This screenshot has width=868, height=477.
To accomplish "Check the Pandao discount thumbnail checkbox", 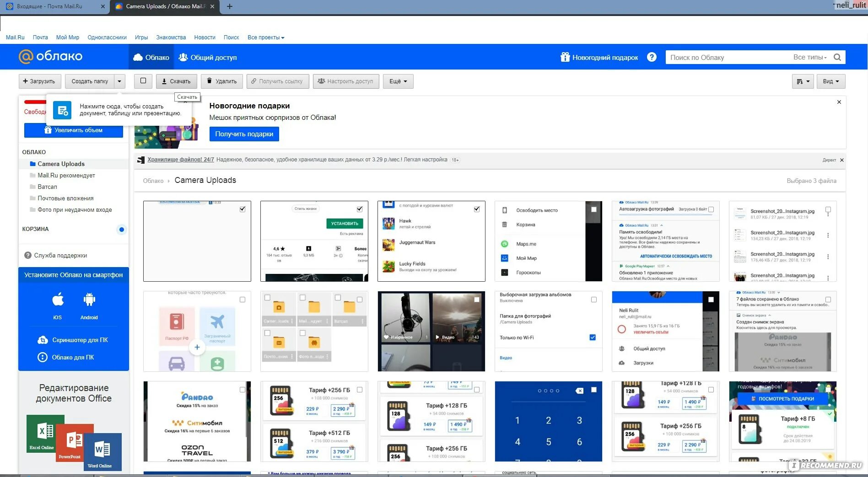I will (x=243, y=390).
